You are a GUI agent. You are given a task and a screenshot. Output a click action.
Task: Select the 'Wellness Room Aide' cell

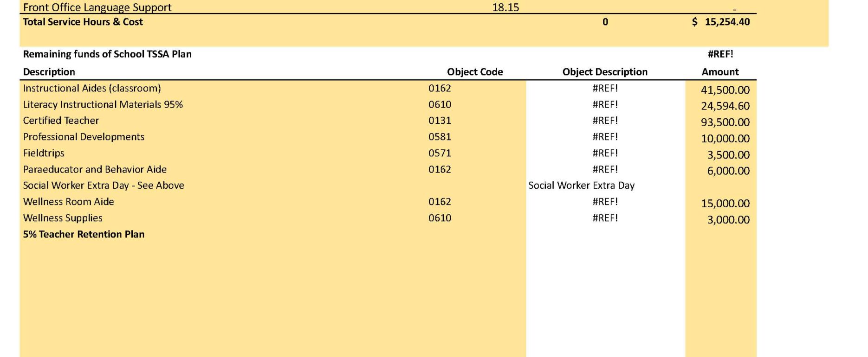[x=68, y=202]
